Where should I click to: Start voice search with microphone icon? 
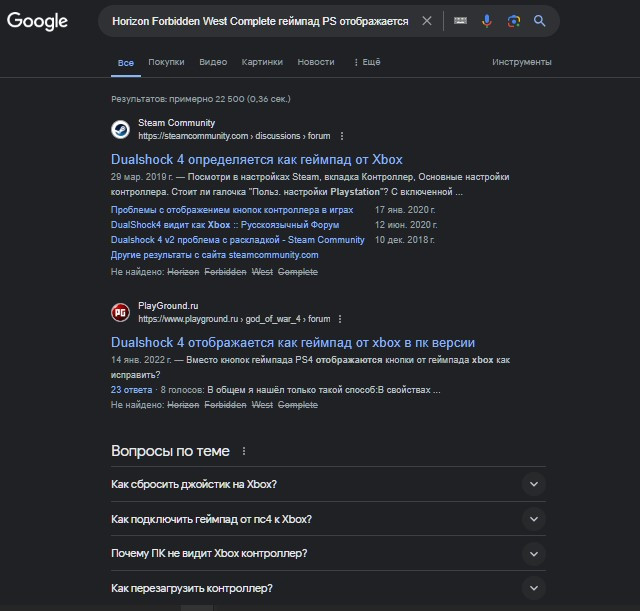(487, 20)
